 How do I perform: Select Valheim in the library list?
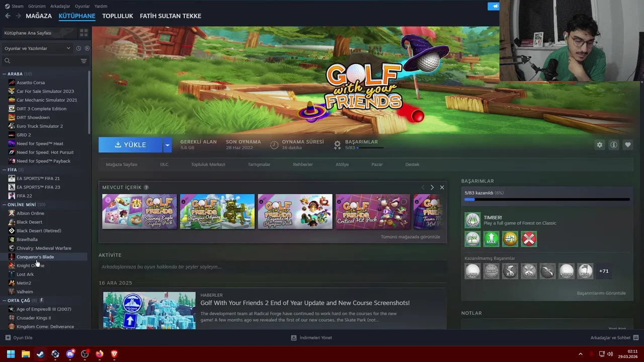pyautogui.click(x=25, y=292)
